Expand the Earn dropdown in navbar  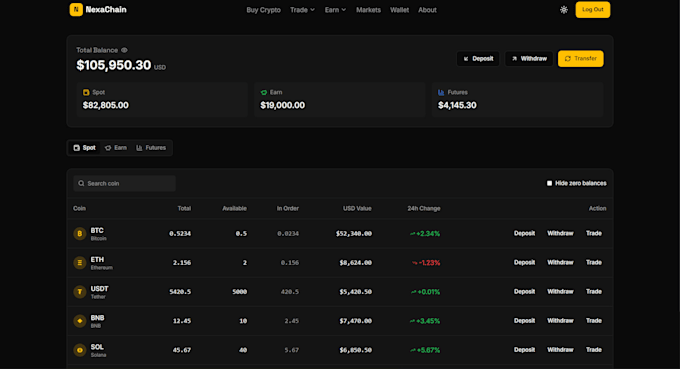[335, 10]
